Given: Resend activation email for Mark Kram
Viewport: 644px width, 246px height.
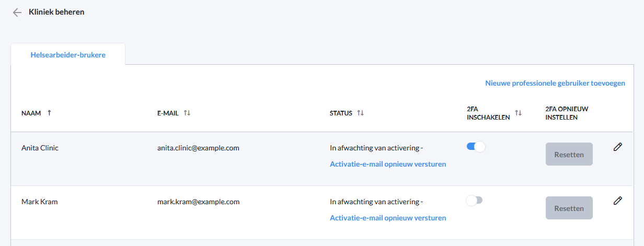Looking at the screenshot, I should point(388,218).
